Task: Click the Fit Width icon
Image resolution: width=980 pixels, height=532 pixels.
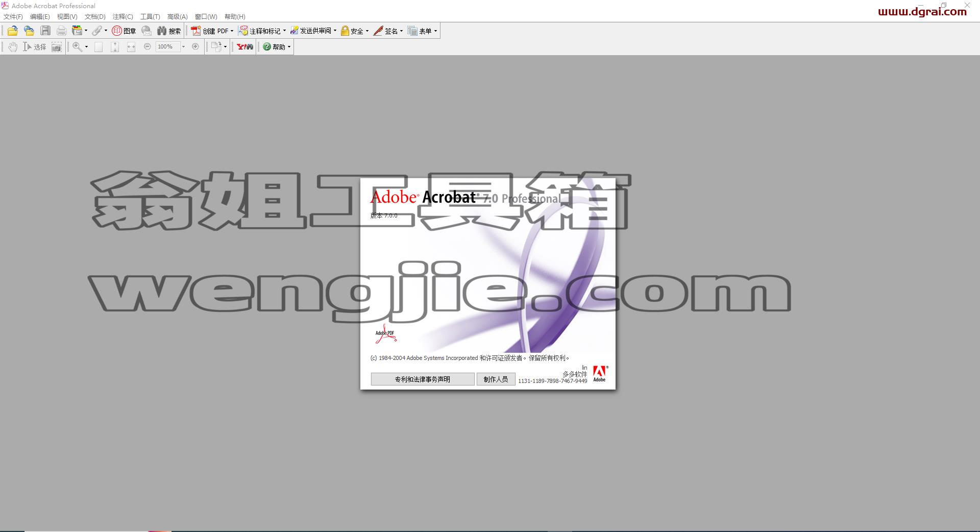Action: (x=131, y=47)
